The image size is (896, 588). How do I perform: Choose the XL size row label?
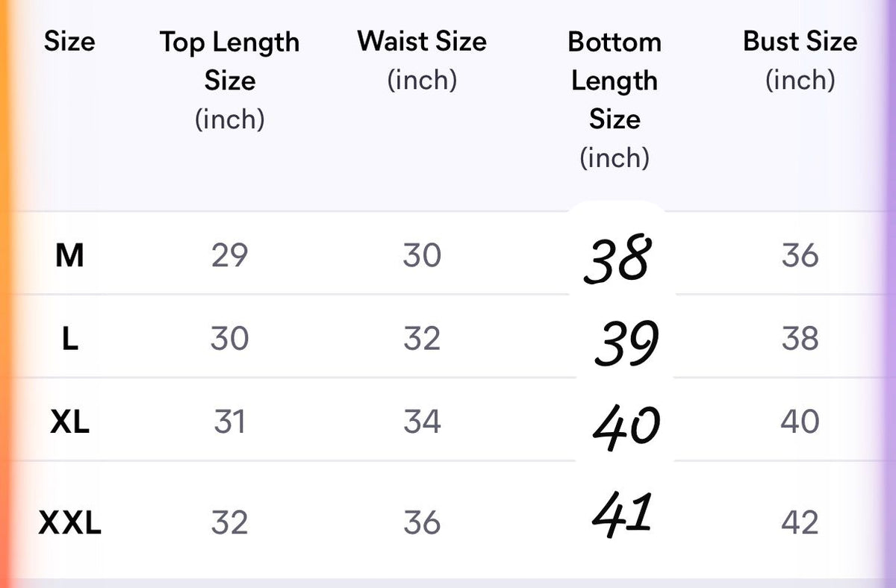click(69, 423)
